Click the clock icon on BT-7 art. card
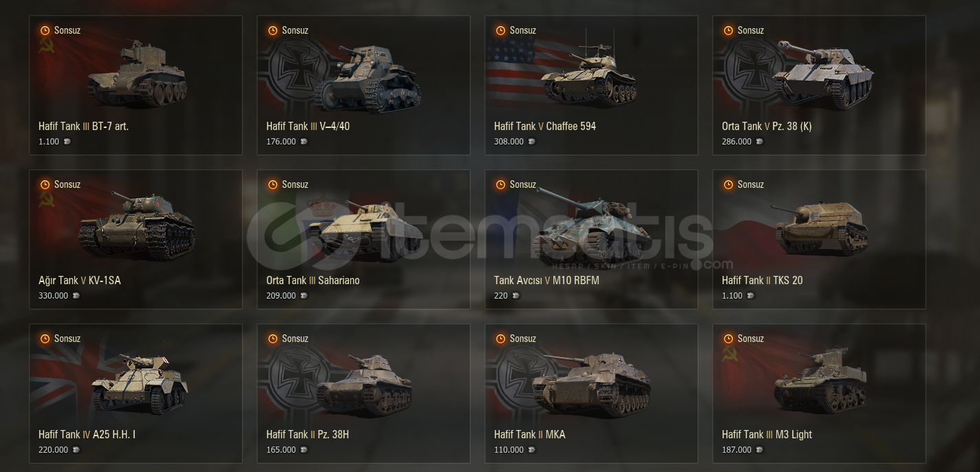This screenshot has width=980, height=472. point(45,30)
